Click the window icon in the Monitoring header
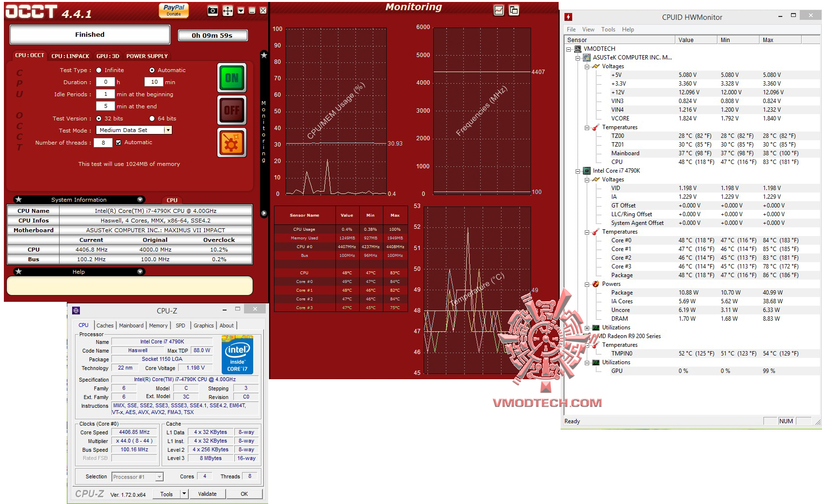822x504 pixels. [514, 10]
